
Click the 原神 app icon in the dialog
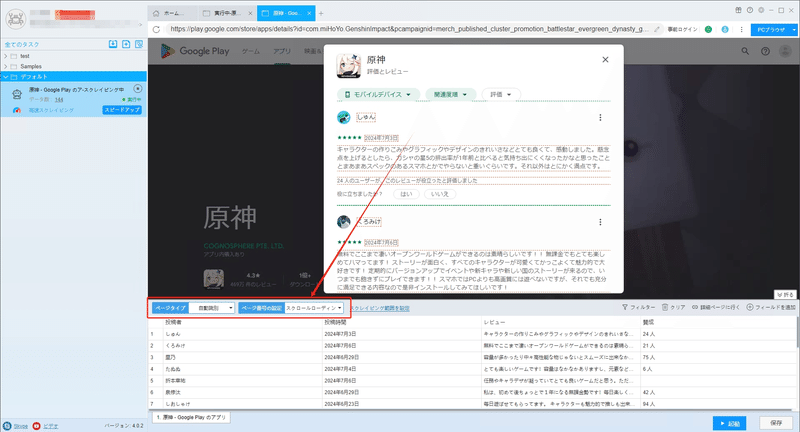click(x=348, y=66)
